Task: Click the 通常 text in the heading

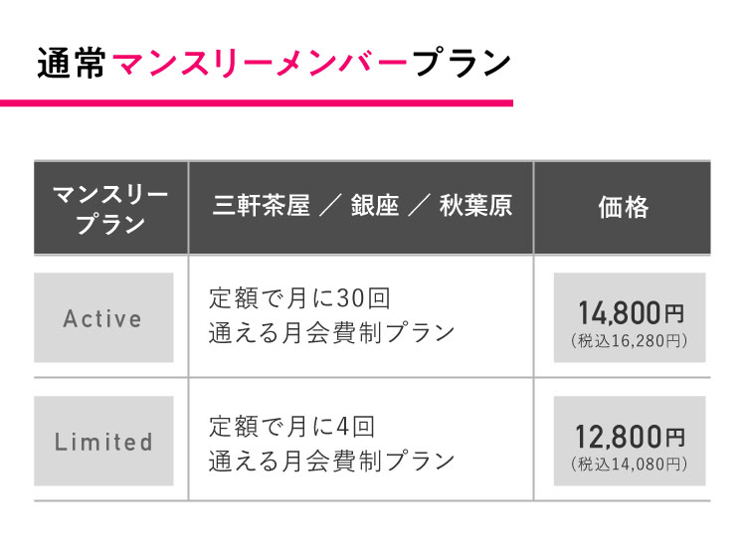Action: point(72,63)
